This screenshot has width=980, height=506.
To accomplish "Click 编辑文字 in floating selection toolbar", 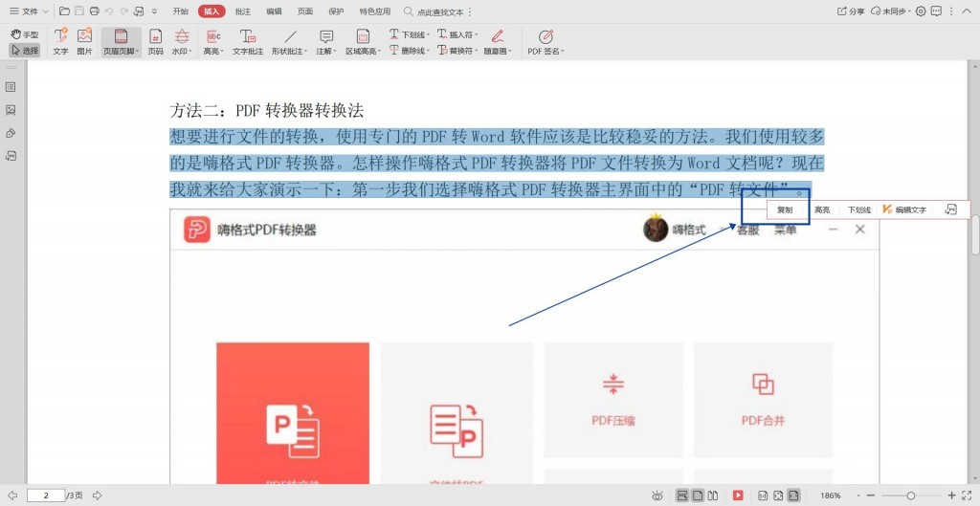I will point(905,209).
